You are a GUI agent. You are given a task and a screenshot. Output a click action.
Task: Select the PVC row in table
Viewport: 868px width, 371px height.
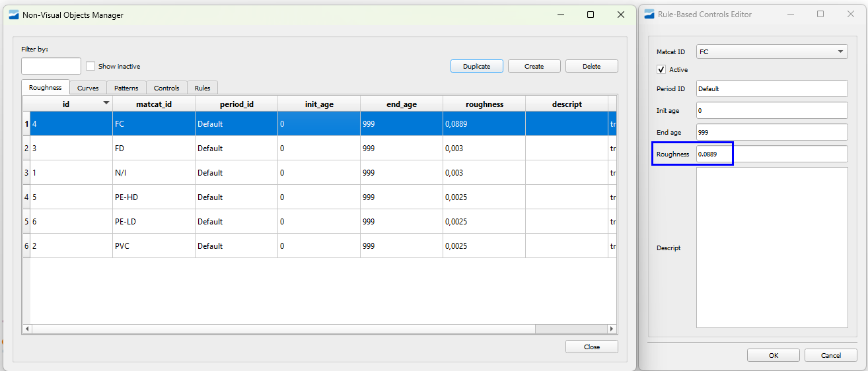coord(153,246)
